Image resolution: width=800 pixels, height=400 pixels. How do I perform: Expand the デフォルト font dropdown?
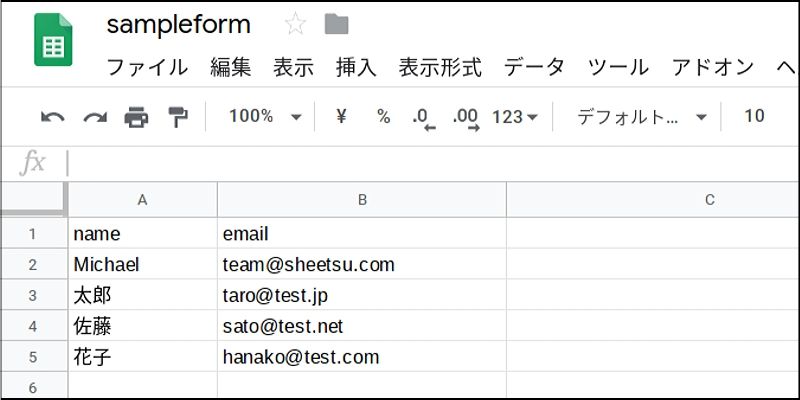tap(642, 117)
